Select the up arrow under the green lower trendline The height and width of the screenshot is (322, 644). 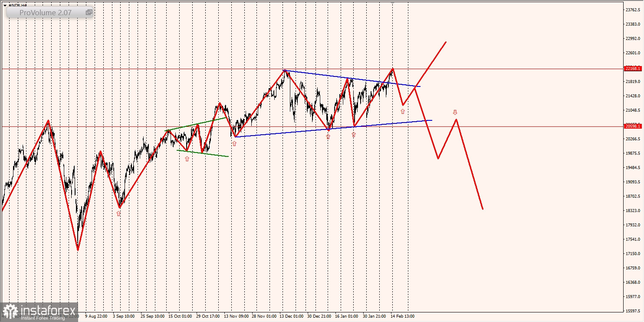(187, 159)
